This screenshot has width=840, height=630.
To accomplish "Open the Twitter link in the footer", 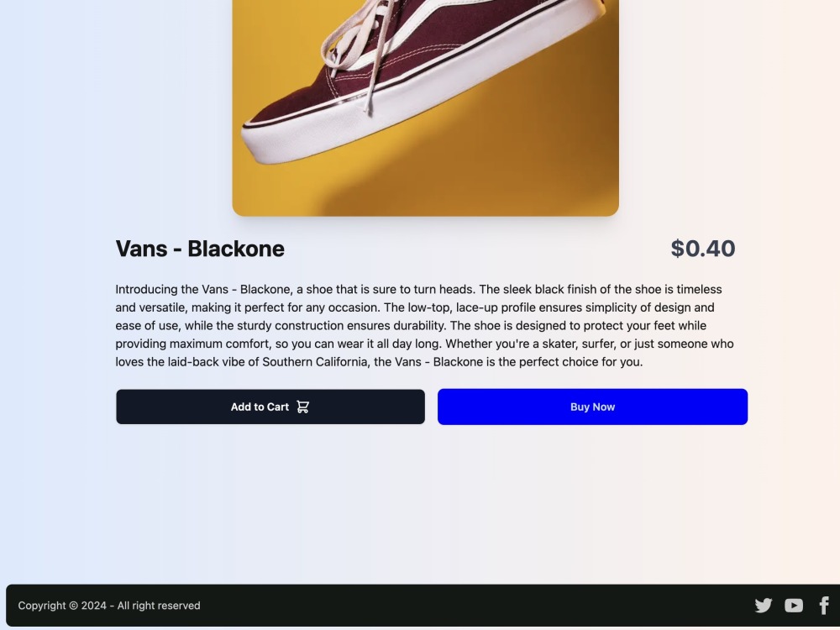I will click(x=763, y=606).
